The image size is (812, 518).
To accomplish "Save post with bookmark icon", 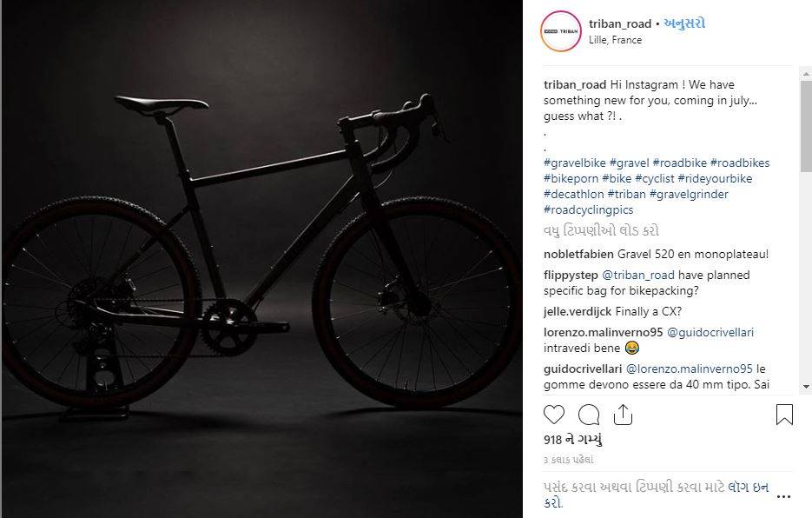I will coord(784,414).
